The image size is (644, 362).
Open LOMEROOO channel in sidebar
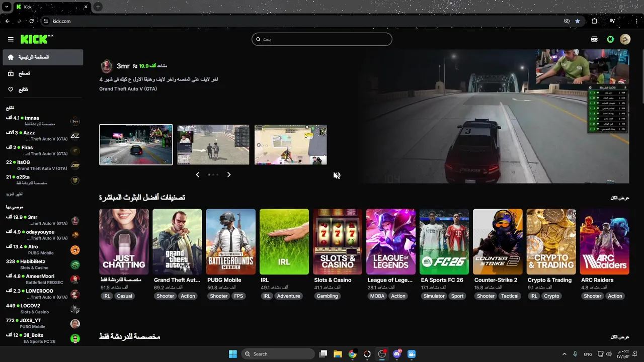pyautogui.click(x=43, y=294)
